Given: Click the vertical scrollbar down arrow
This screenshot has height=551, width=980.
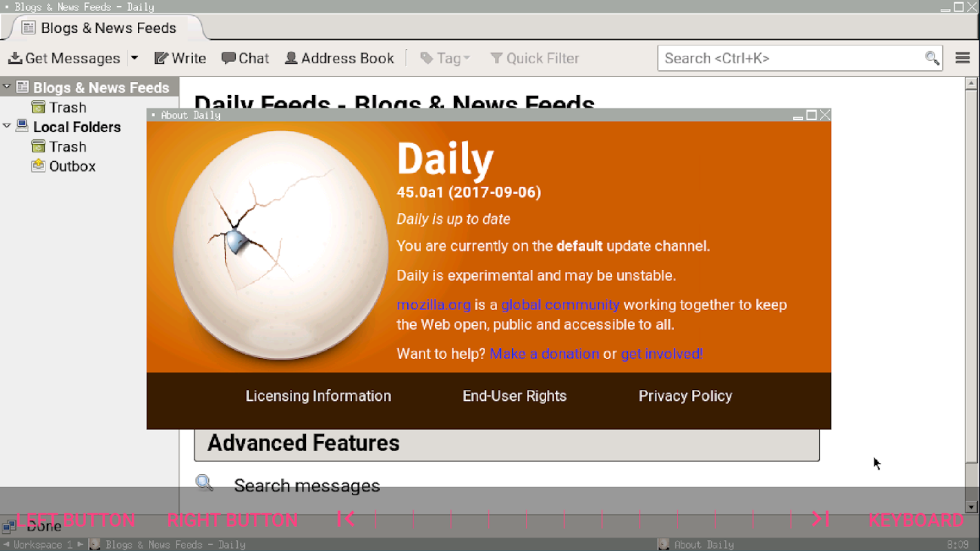Looking at the screenshot, I should (x=972, y=508).
